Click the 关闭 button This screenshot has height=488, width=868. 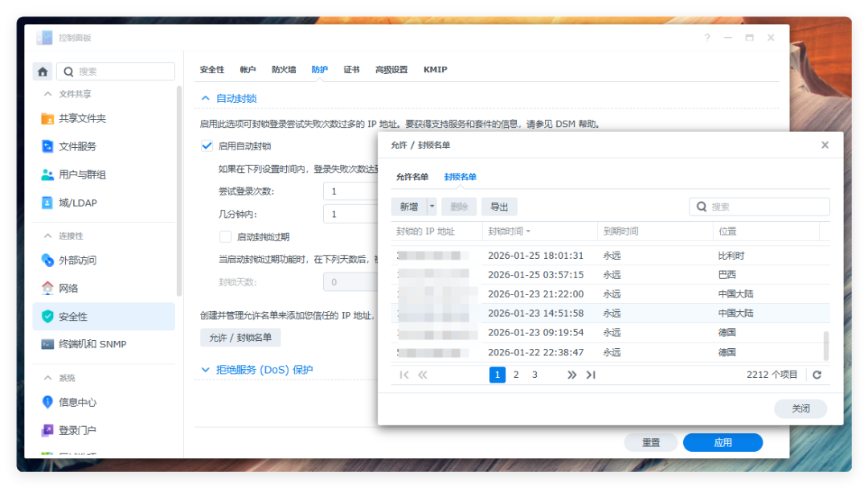[800, 408]
